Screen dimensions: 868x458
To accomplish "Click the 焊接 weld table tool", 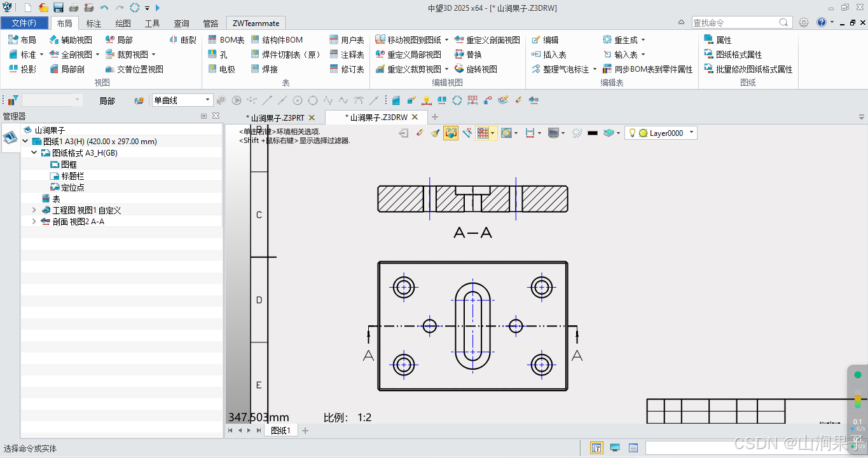I will pos(265,69).
